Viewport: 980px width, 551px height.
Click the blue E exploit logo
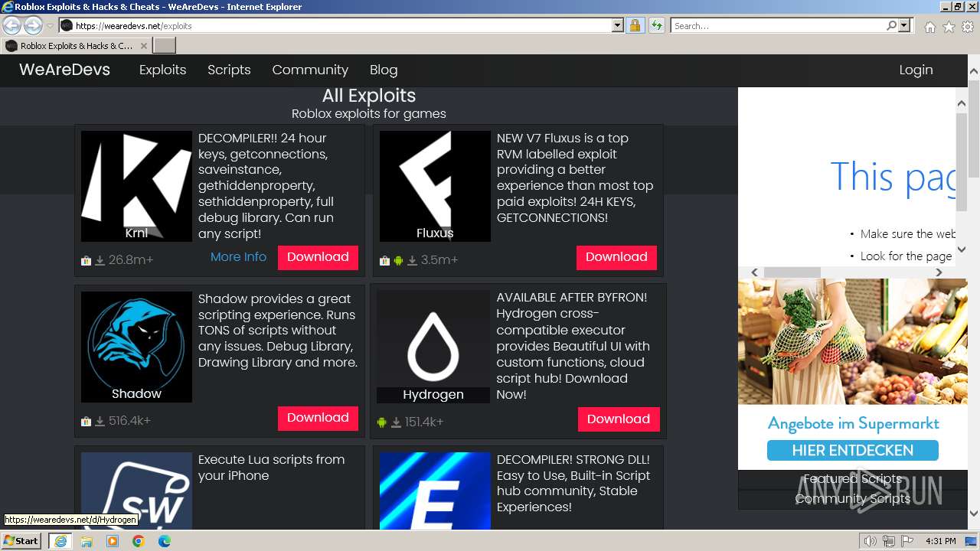[x=435, y=491]
